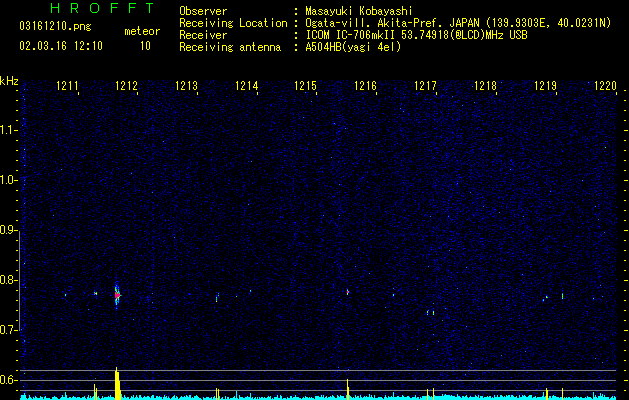The image size is (629, 400).
Task: Click the 1.0 frequency axis label
Action: (9, 180)
